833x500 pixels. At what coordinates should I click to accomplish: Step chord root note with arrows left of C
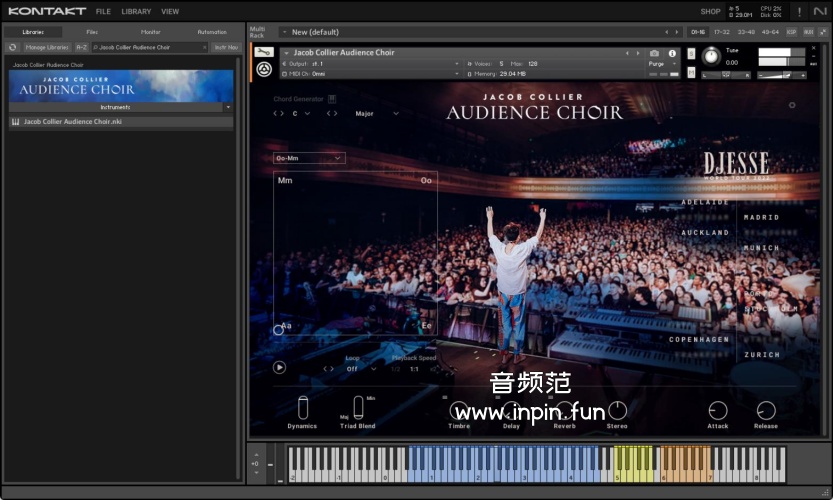[x=278, y=113]
